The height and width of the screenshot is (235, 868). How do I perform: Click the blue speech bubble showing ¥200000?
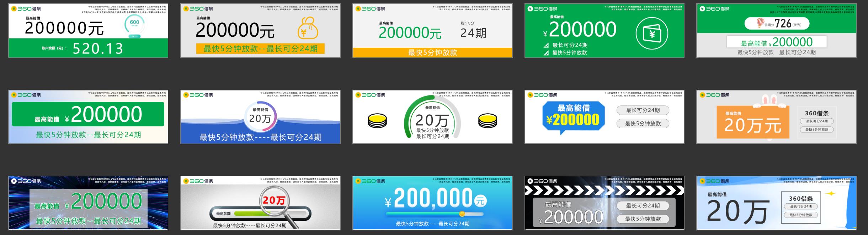(574, 118)
